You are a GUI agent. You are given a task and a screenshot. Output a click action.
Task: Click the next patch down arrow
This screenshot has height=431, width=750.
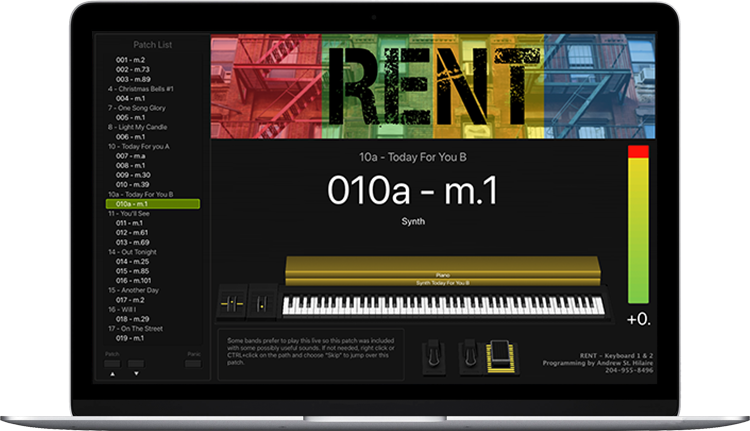click(136, 374)
